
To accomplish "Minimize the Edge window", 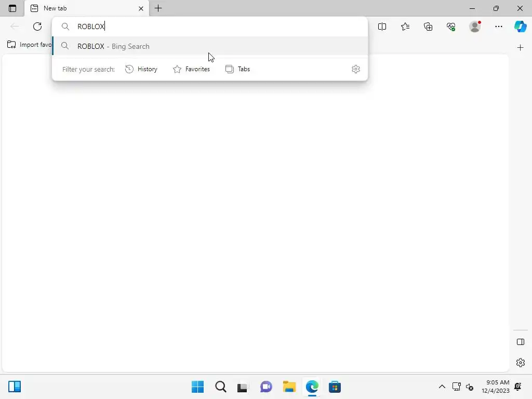I will point(472,8).
